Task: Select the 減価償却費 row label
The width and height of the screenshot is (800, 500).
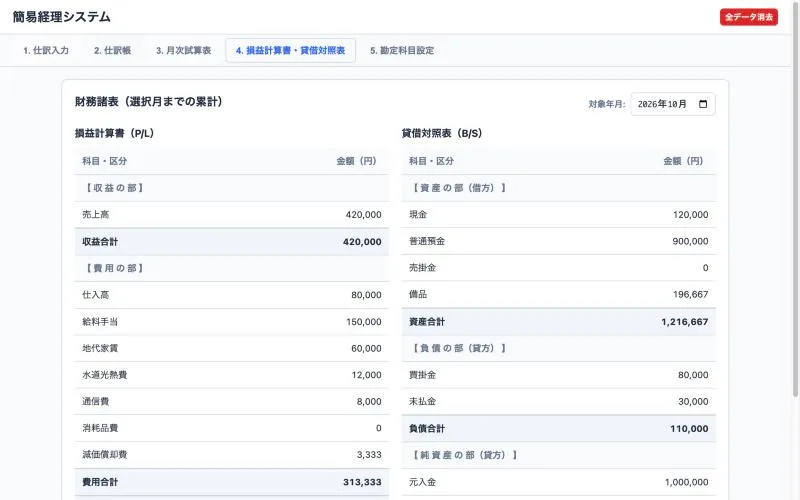Action: click(105, 454)
